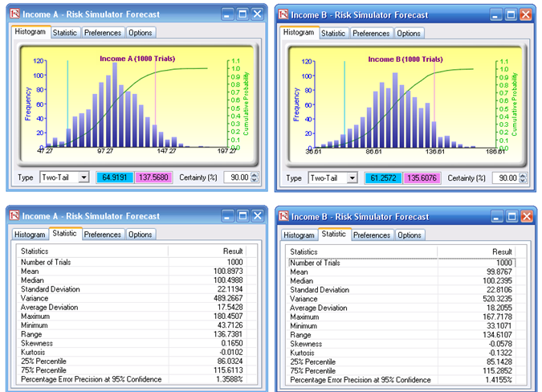Viewport: 542px width, 392px height.
Task: Click Income A (1000 Trials) chart title
Action: [x=137, y=59]
